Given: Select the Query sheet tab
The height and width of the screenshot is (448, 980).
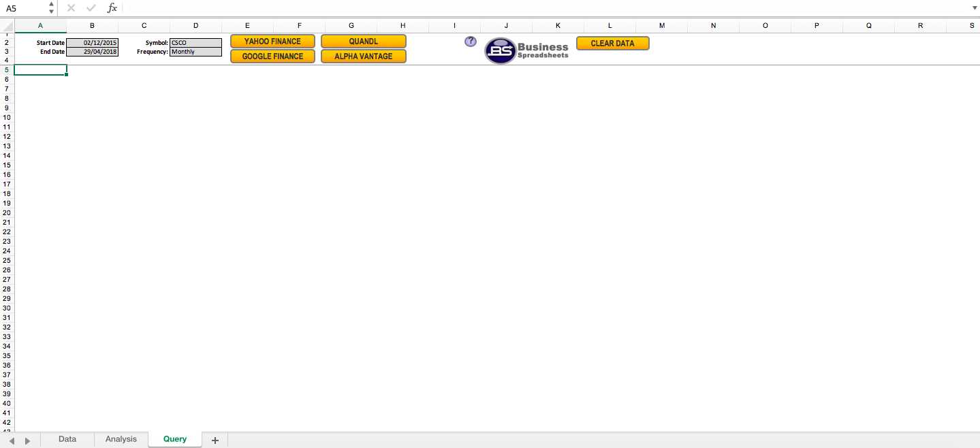Looking at the screenshot, I should point(175,439).
